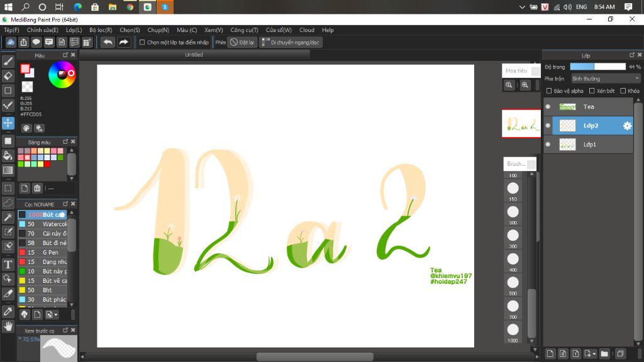Click navigator preview thumbnail
Viewport: 644px width, 362px height.
tap(521, 123)
